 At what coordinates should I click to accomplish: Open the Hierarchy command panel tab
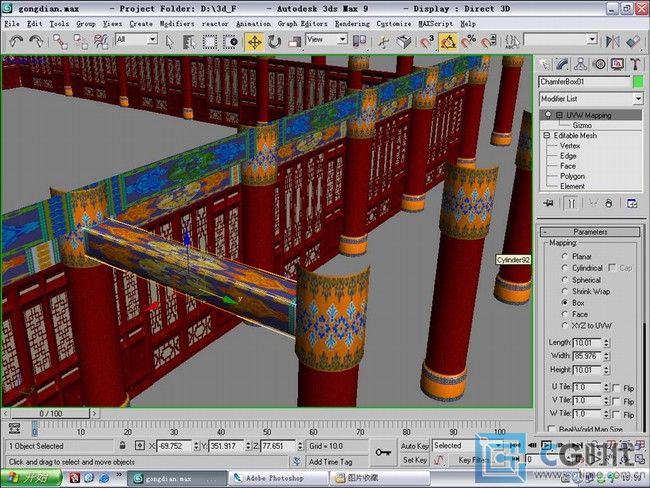(x=581, y=64)
